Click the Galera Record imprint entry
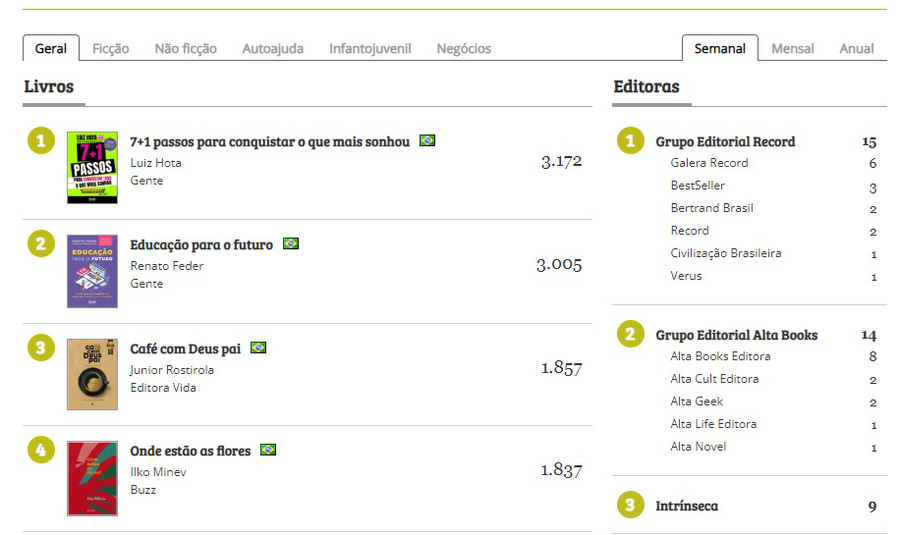 tap(709, 163)
